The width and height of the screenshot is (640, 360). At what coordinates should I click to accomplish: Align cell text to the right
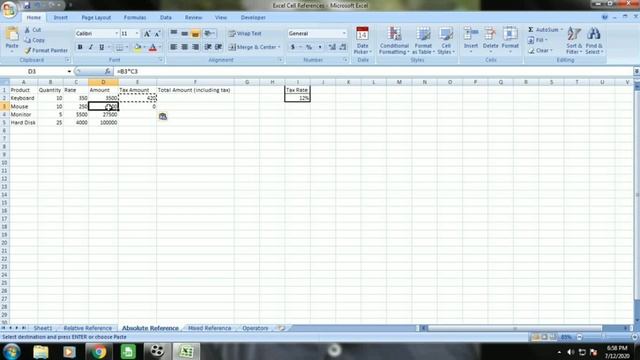[196, 47]
